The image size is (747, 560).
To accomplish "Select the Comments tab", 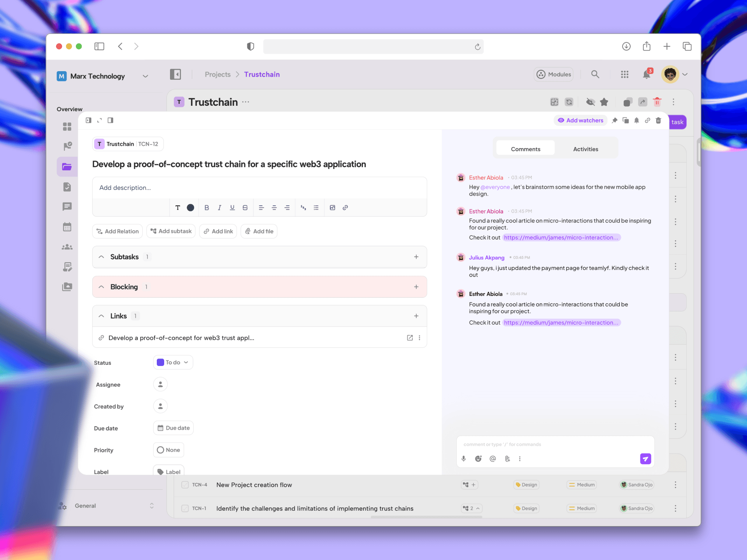I will tap(525, 149).
